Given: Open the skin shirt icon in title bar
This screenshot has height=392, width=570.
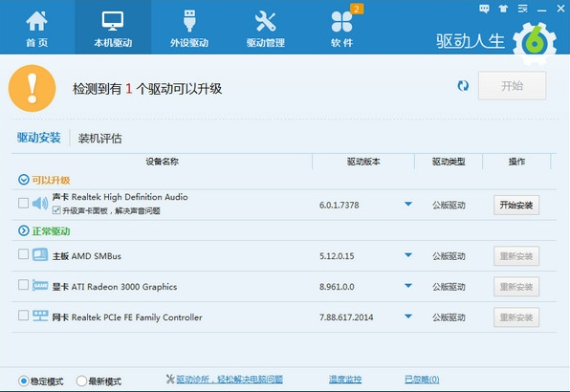Looking at the screenshot, I should point(503,9).
